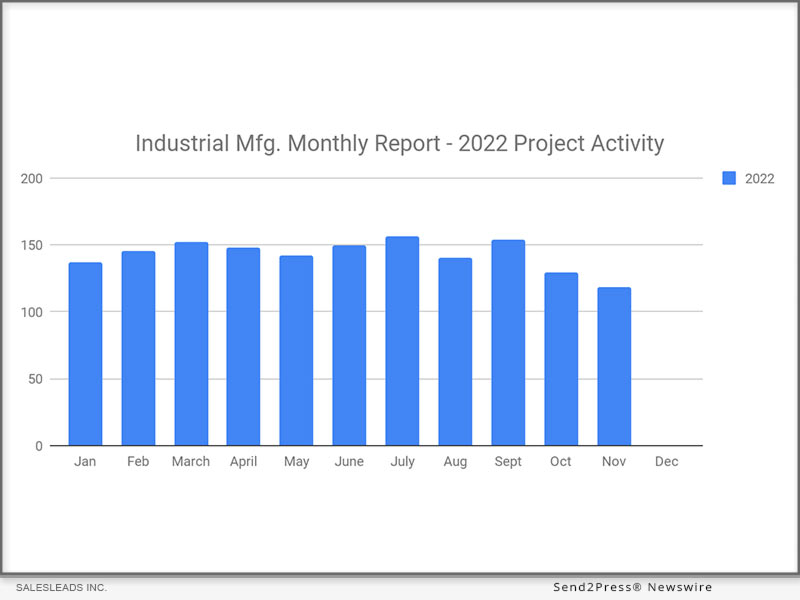Click the May bar
This screenshot has width=800, height=600.
point(296,350)
